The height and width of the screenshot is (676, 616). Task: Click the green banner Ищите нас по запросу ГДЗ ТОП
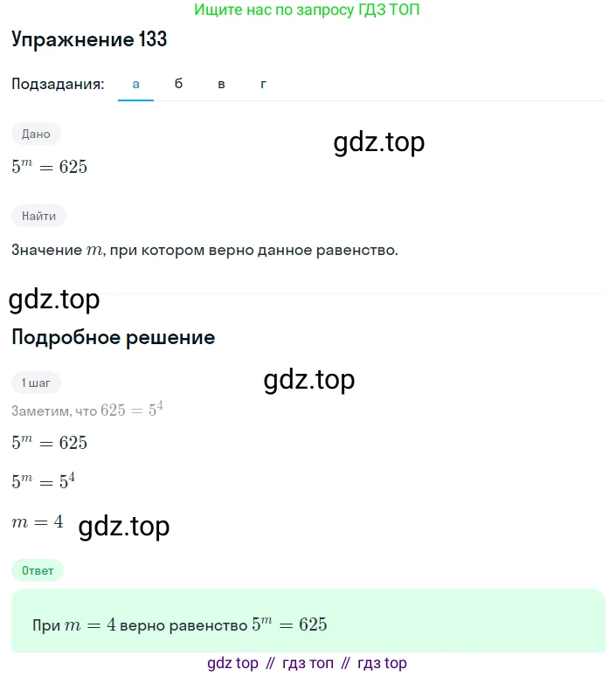307,10
